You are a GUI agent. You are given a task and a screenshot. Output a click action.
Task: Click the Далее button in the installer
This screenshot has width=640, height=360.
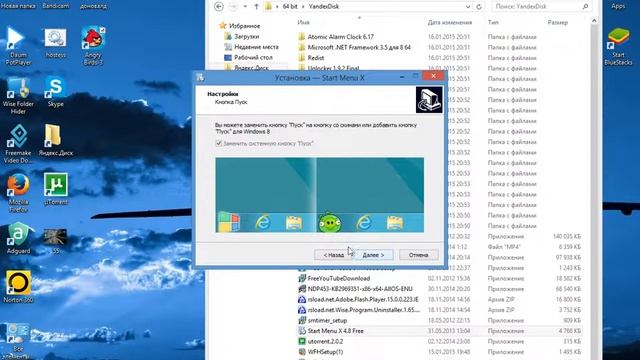coord(373,255)
